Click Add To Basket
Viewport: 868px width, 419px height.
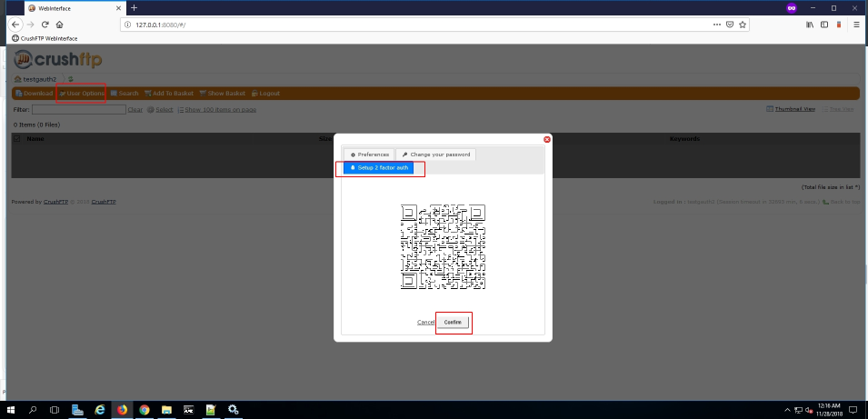coord(169,93)
